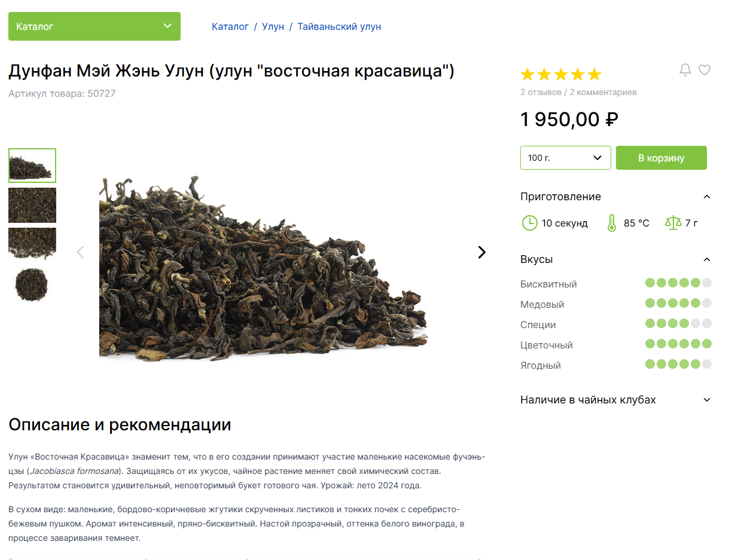Image resolution: width=738 pixels, height=560 pixels.
Task: Open the Каталог dropdown menu
Action: [x=94, y=26]
